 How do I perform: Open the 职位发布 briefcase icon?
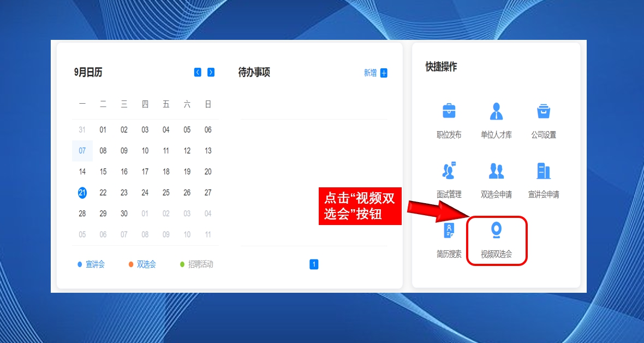449,111
